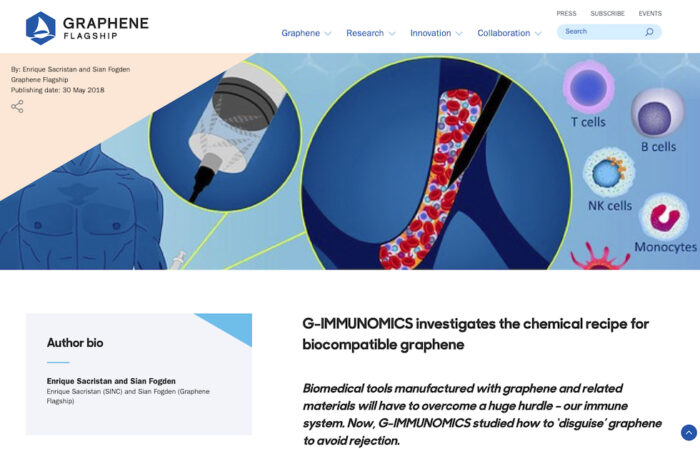Open the Collaboration menu item
The height and width of the screenshot is (449, 700).
coord(504,33)
